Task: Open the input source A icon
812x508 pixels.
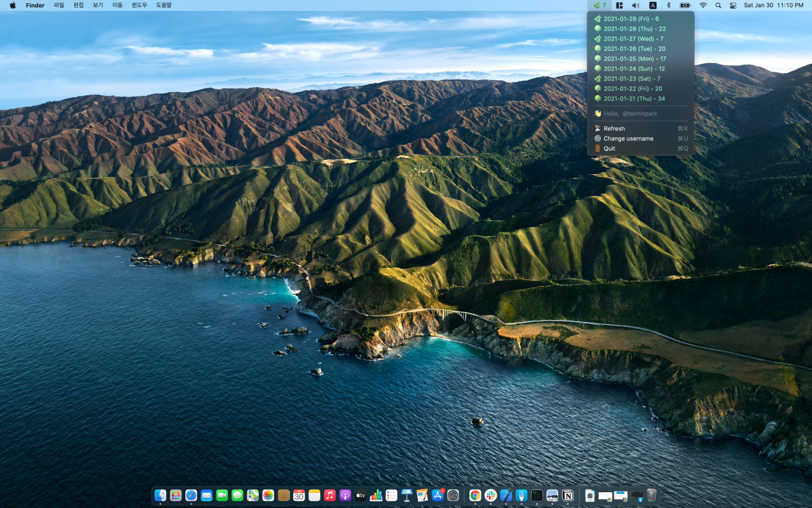Action: point(653,5)
